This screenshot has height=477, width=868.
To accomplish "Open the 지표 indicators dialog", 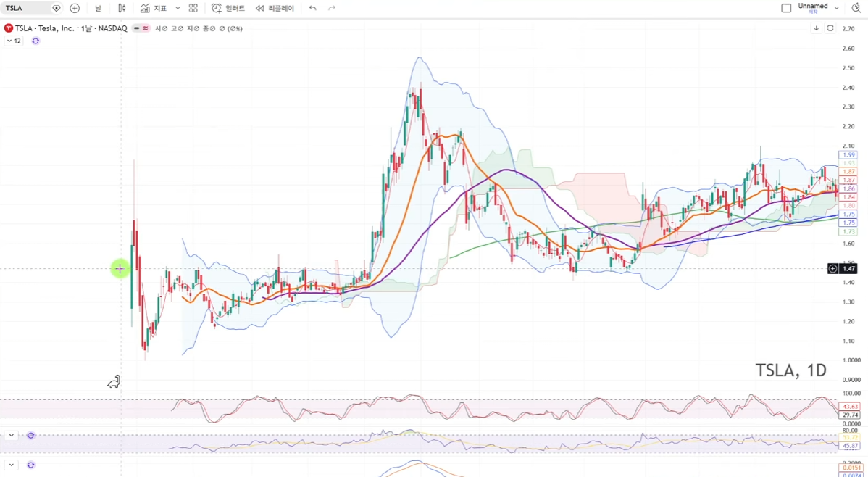I will pyautogui.click(x=154, y=8).
